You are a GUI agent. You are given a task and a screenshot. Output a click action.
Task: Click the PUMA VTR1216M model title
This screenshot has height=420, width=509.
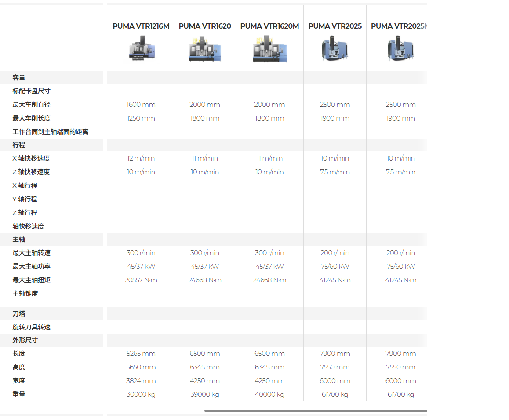click(x=141, y=26)
